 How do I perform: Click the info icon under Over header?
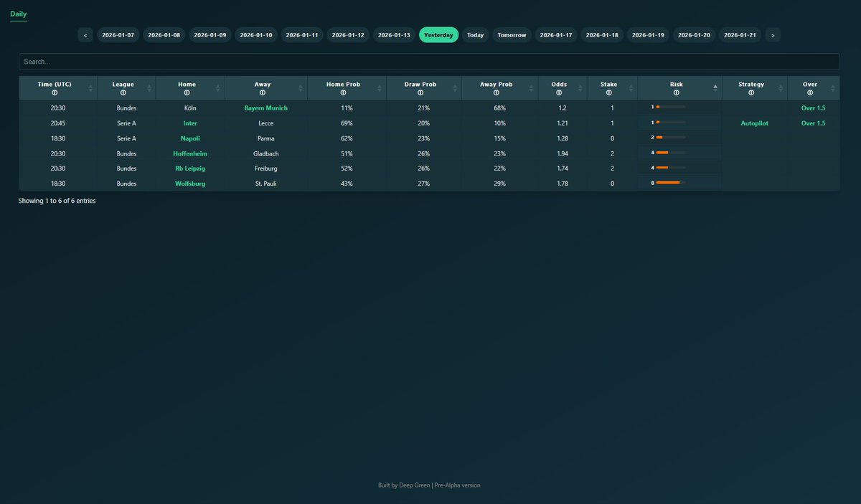click(810, 92)
